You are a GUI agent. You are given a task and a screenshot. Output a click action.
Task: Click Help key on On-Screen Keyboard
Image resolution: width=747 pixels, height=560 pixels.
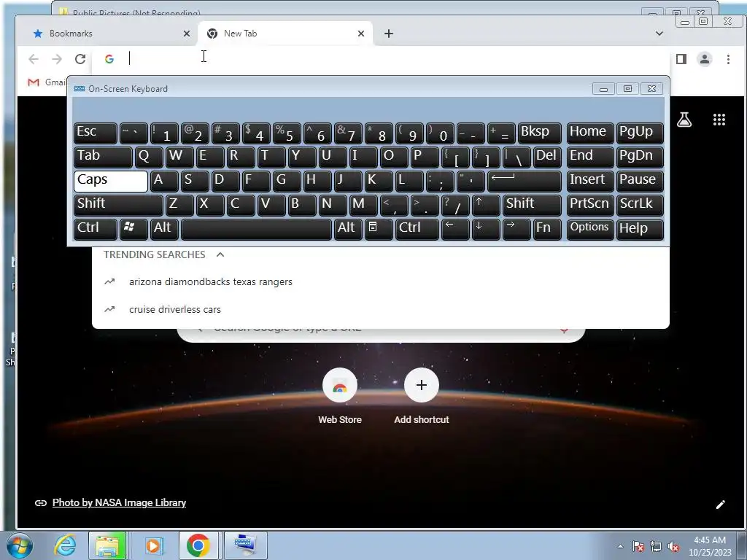point(640,229)
